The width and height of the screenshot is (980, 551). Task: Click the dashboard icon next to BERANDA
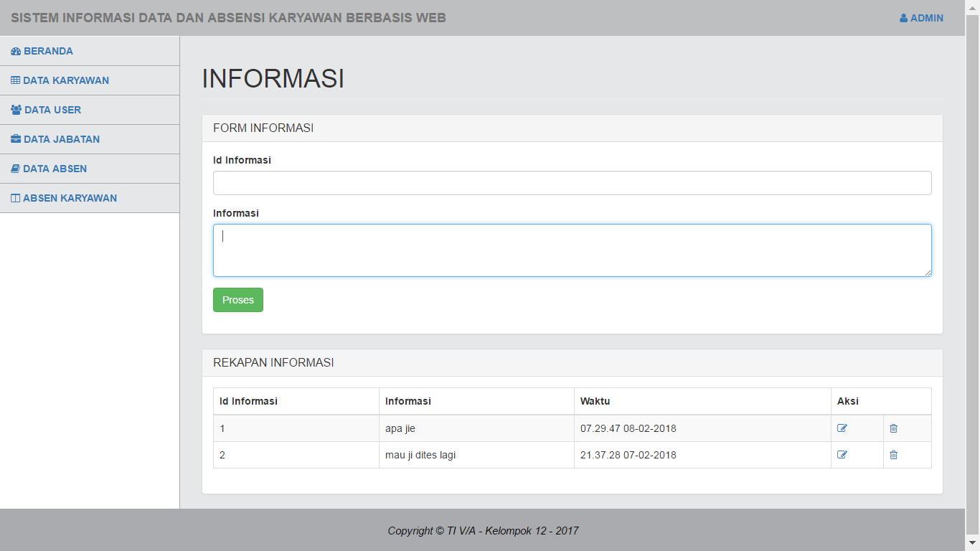pyautogui.click(x=16, y=52)
